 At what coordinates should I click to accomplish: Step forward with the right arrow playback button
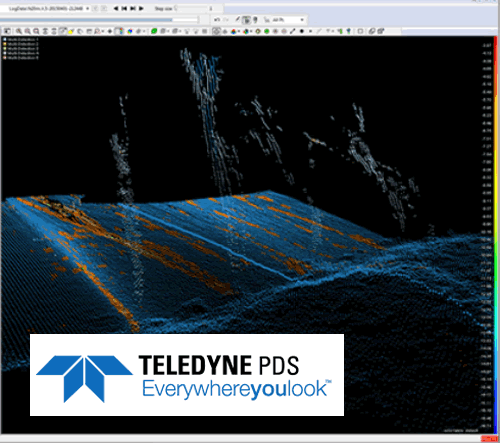click(141, 8)
